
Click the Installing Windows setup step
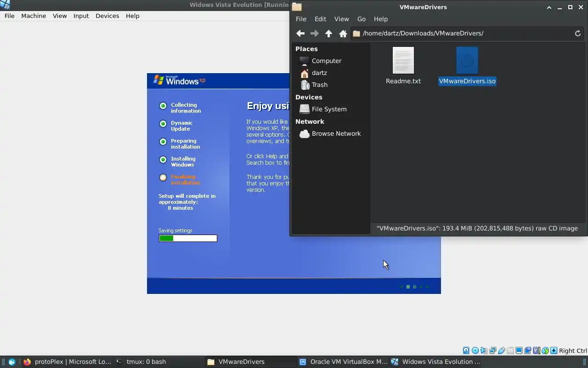pyautogui.click(x=177, y=161)
